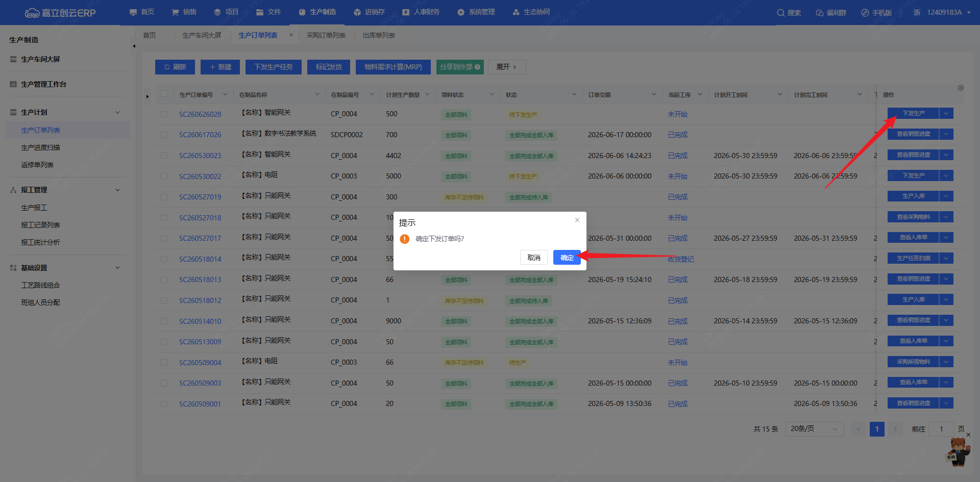Click 物料需求计算(MRP) button

click(x=393, y=67)
